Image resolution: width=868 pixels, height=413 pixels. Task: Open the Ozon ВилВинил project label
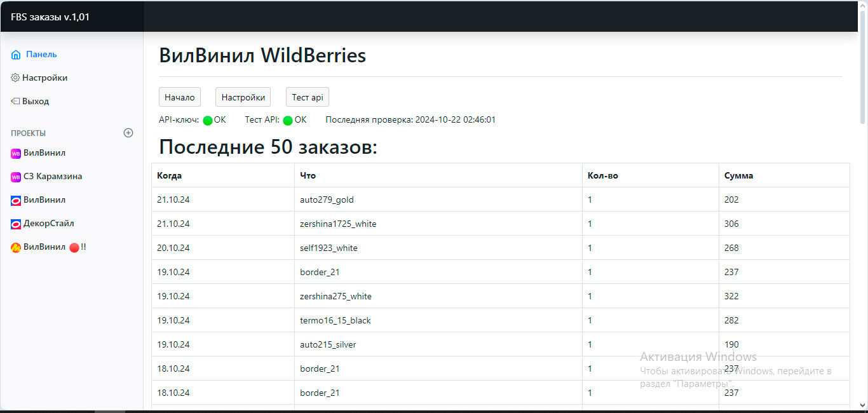point(44,200)
